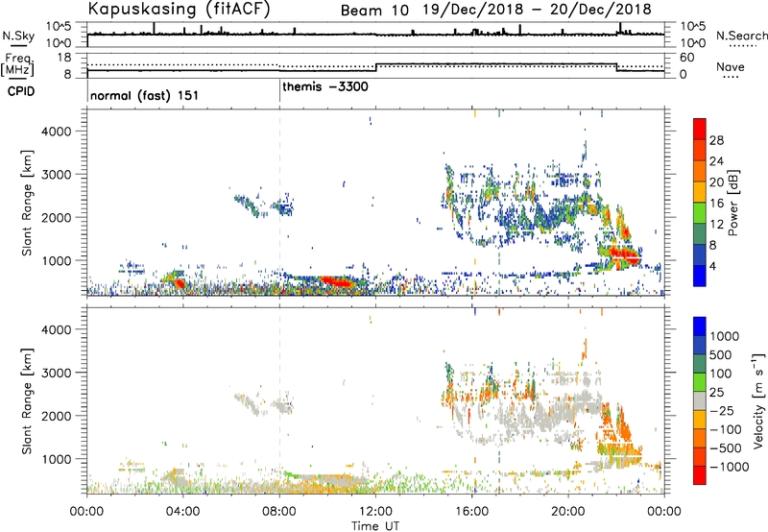Click the -1000 label on Velocity colorbar
The width and height of the screenshot is (768, 532).
pos(729,467)
